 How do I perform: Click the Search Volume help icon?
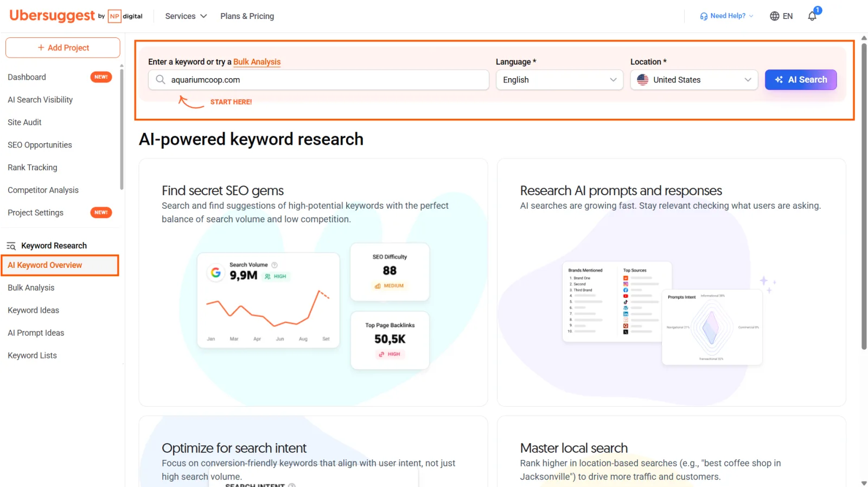coord(275,265)
